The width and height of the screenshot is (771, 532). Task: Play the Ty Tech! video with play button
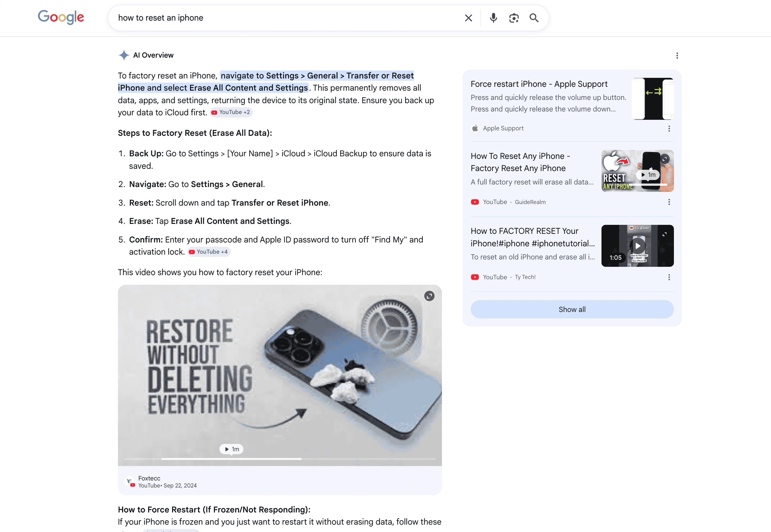click(x=637, y=246)
